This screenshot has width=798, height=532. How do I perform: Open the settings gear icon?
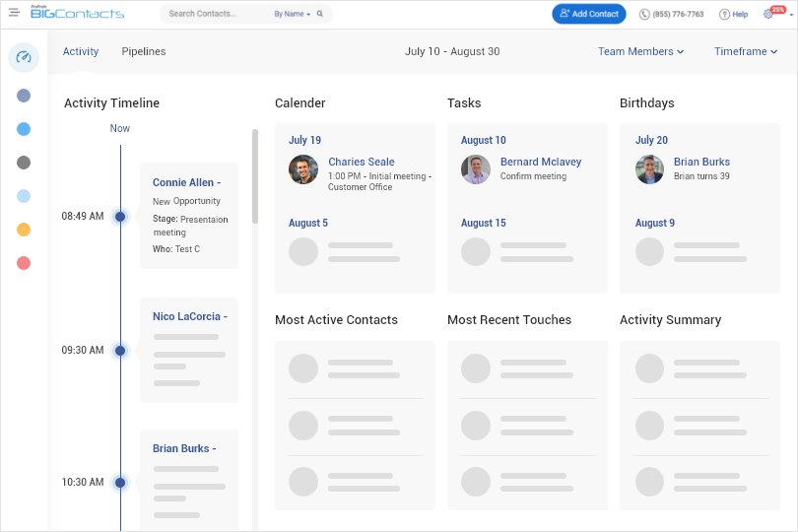[x=768, y=15]
